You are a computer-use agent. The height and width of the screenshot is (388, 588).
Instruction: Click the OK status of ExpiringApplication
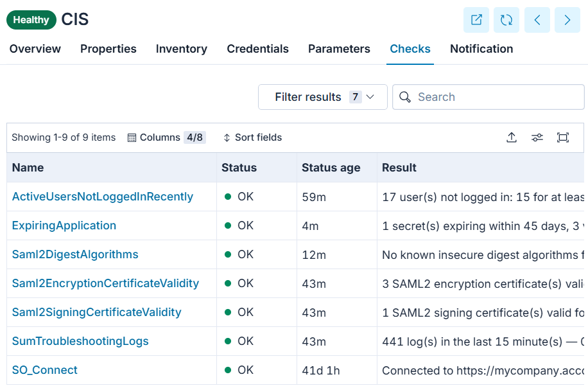[239, 225]
